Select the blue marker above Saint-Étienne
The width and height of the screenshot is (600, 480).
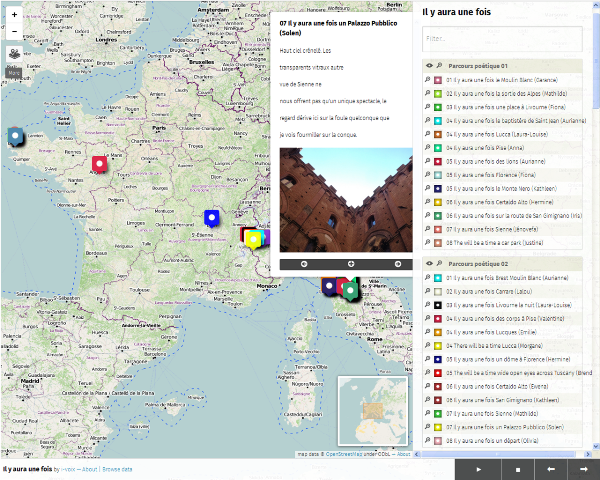pos(212,219)
